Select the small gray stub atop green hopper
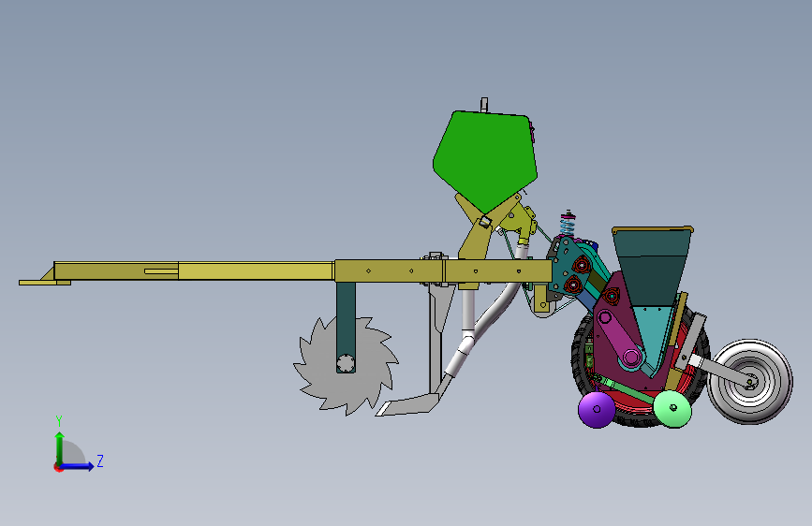Screen dimensions: 812x526 (x=484, y=105)
